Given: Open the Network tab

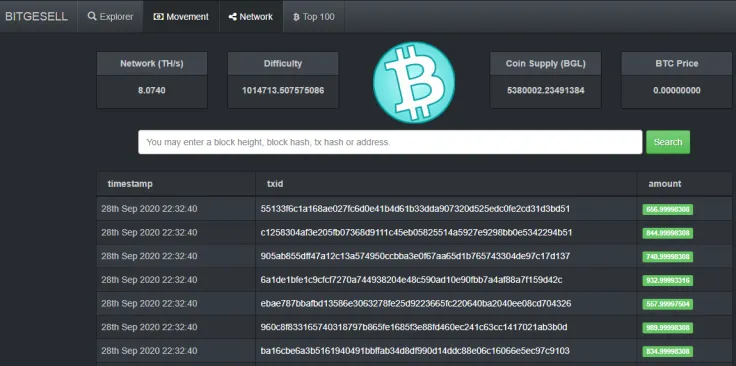Looking at the screenshot, I should point(251,16).
